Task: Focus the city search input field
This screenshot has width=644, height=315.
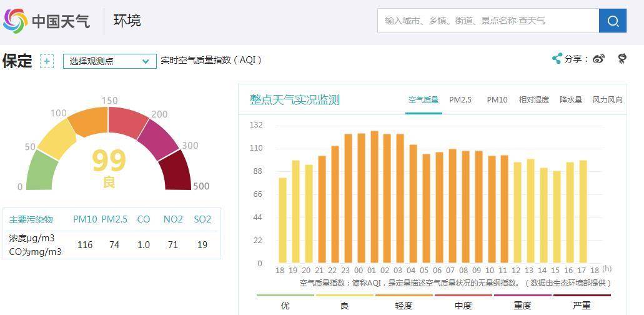Action: pyautogui.click(x=487, y=21)
